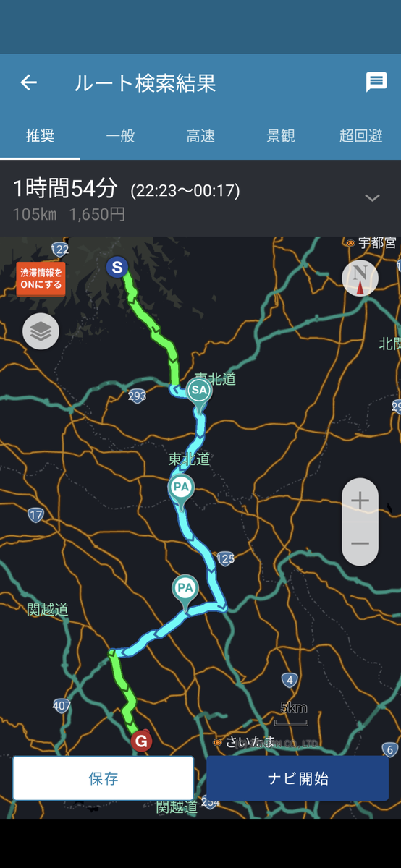Screen dimensions: 401x868
Task: Switch to the 高速 tab
Action: [200, 135]
